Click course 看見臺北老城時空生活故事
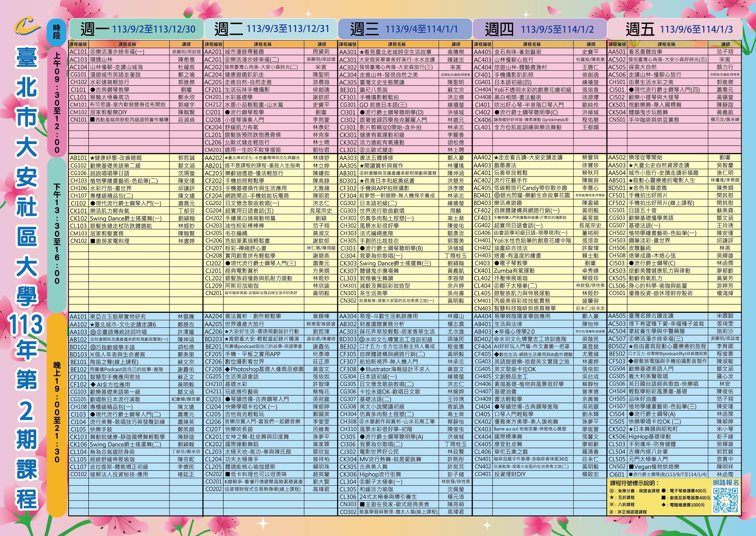The height and width of the screenshot is (536, 756). [x=395, y=52]
